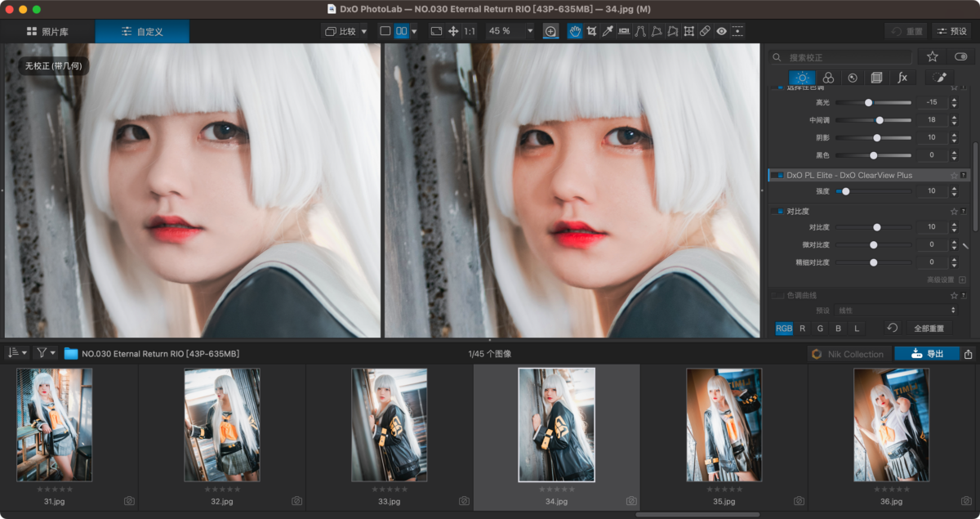Screen dimensions: 980x519
Task: Select the Crop tool in toolbar
Action: coord(591,31)
